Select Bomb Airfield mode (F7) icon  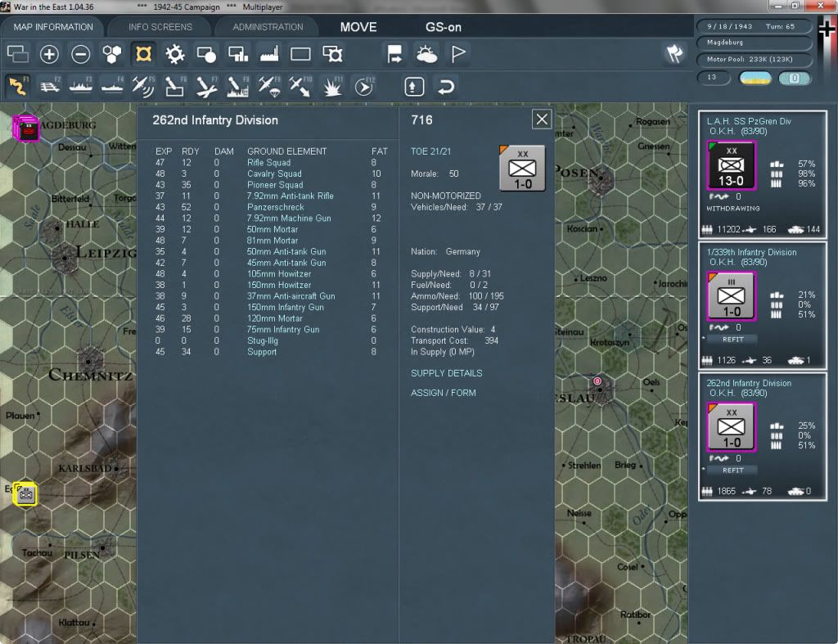(205, 86)
